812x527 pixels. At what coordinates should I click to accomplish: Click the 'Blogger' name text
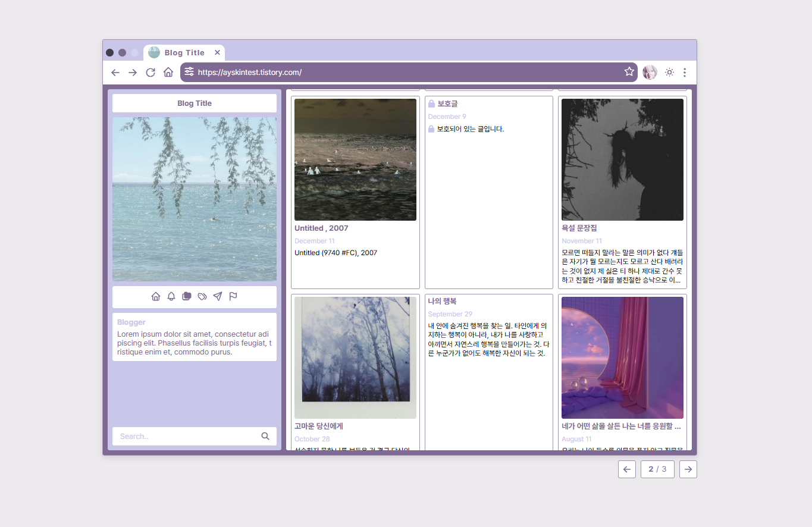[x=131, y=322]
